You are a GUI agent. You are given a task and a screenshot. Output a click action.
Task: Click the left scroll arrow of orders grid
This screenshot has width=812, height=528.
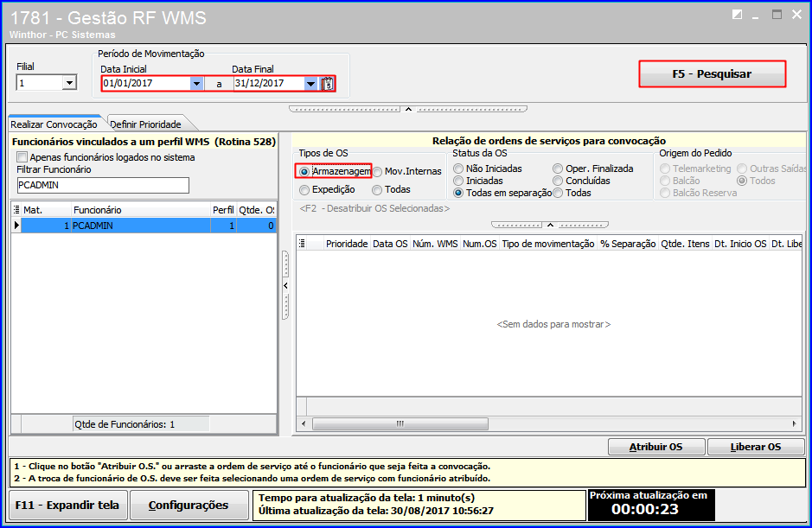[x=304, y=424]
